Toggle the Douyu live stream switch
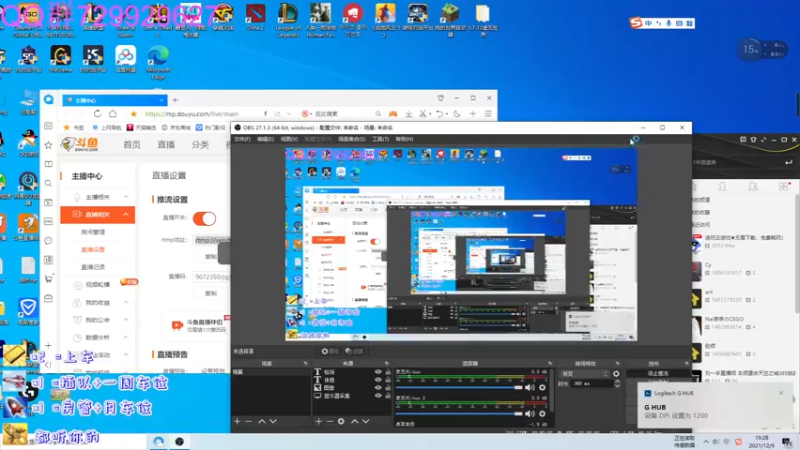Viewport: 800px width, 450px height. point(205,218)
